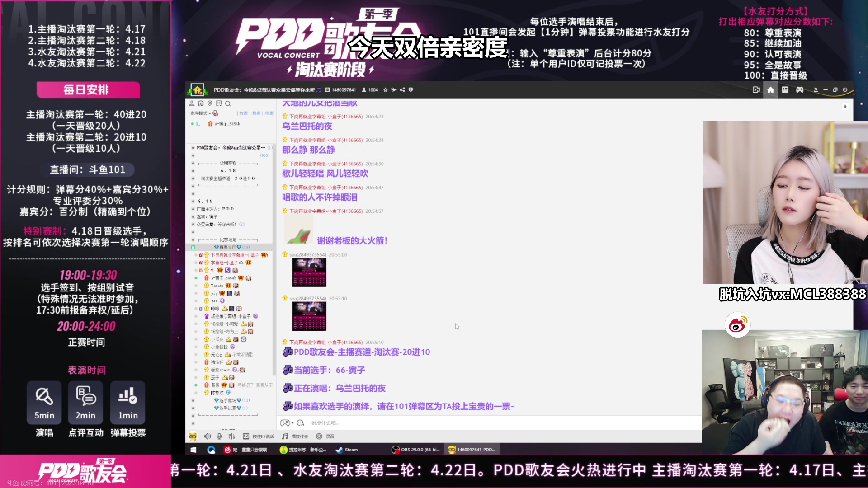The width and height of the screenshot is (868, 488).
Task: Click the 抢麦 link
Action: [x=269, y=113]
